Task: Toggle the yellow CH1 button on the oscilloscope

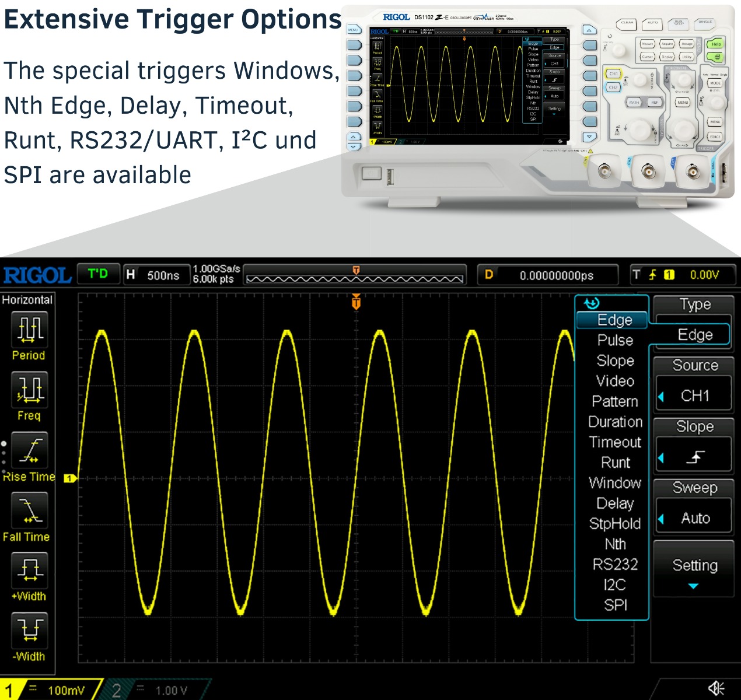Action: [x=614, y=73]
